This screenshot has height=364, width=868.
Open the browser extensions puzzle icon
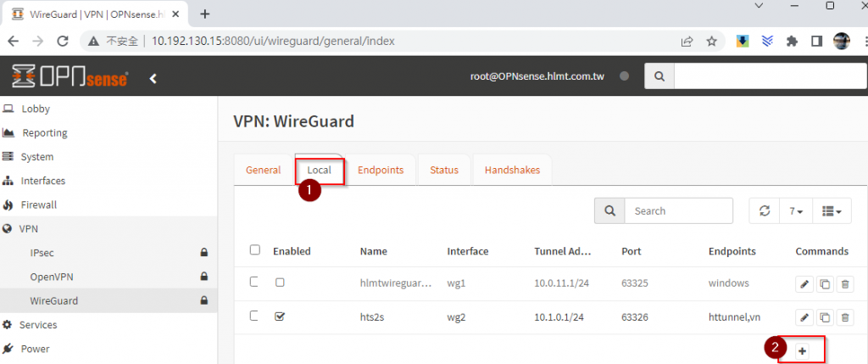(x=793, y=41)
